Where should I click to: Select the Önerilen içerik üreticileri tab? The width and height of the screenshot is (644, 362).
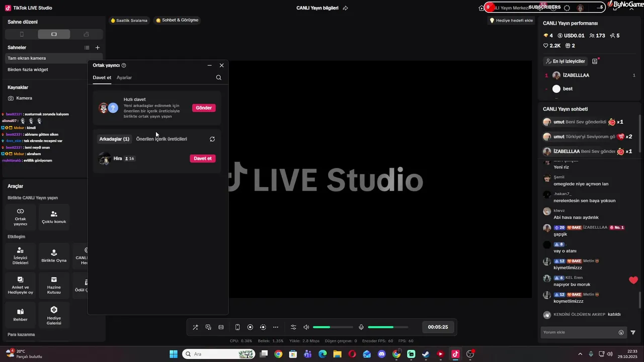(x=162, y=139)
